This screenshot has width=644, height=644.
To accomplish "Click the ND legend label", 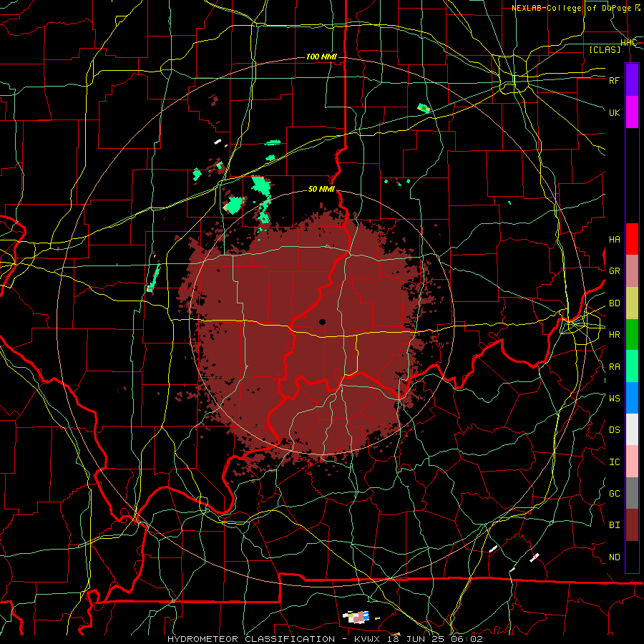I will [614, 557].
